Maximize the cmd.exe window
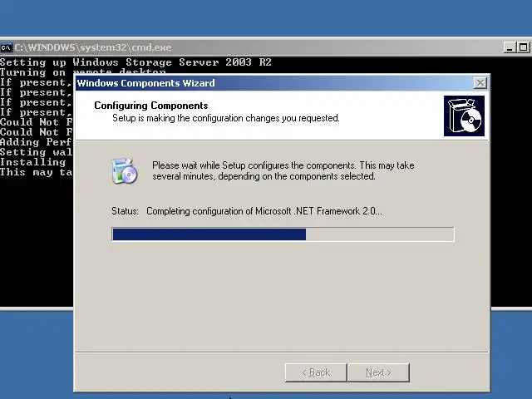Screen dimensions: 532x399 click(x=523, y=47)
